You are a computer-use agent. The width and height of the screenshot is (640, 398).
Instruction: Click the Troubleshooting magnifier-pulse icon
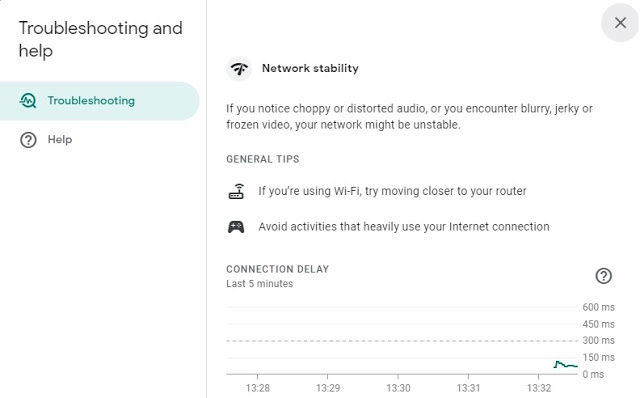pyautogui.click(x=28, y=100)
